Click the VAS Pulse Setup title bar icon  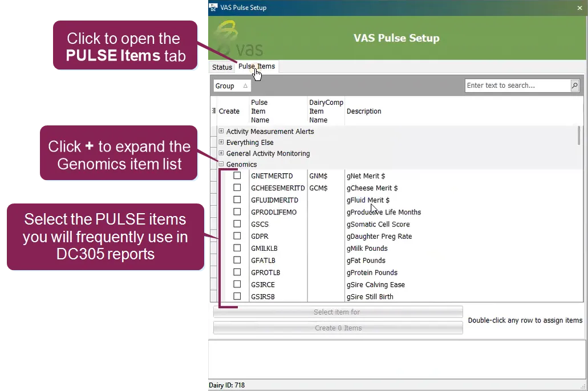pyautogui.click(x=213, y=7)
